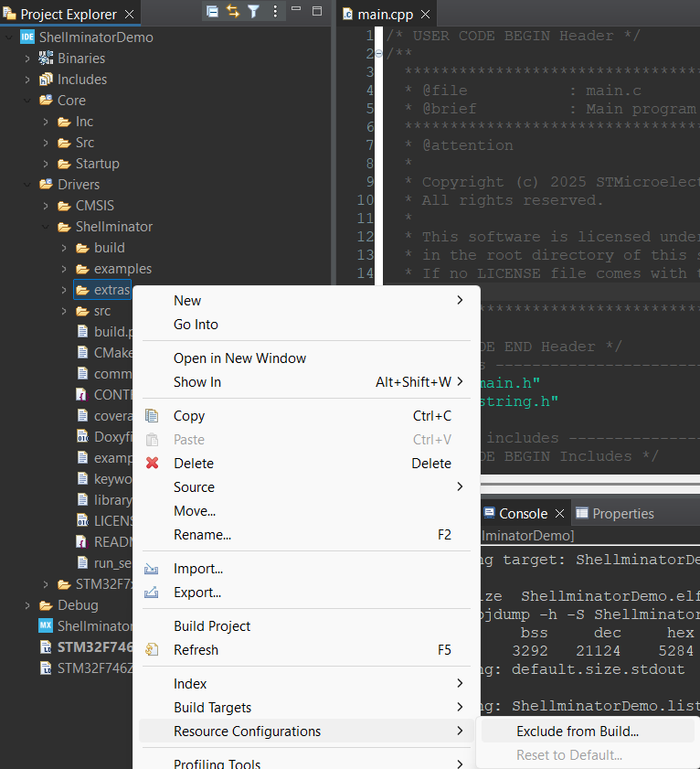This screenshot has width=700, height=769.
Task: Open the Source submenu
Action: [306, 487]
